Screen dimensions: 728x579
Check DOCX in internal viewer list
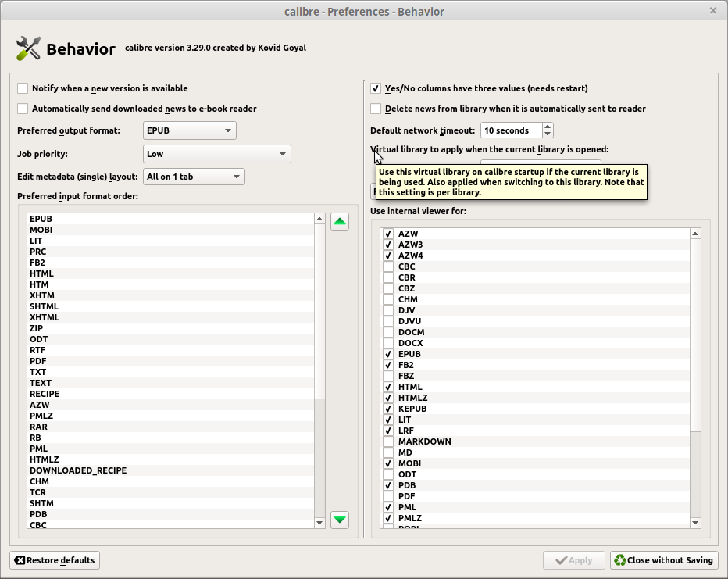(x=388, y=343)
